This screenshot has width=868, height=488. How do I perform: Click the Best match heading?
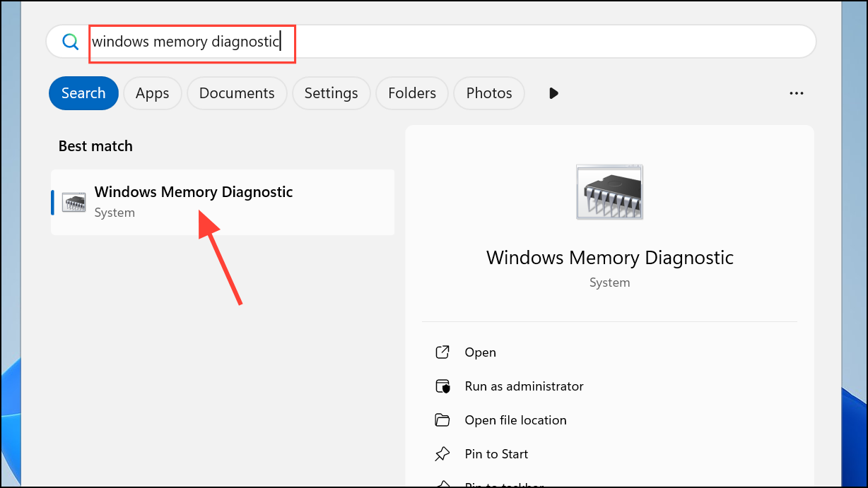tap(95, 146)
